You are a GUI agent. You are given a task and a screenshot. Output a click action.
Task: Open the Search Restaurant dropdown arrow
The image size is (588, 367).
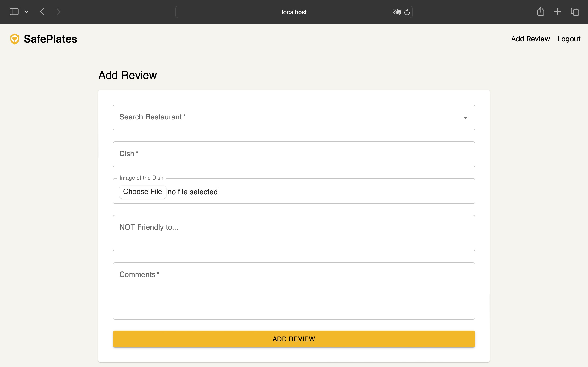(465, 118)
